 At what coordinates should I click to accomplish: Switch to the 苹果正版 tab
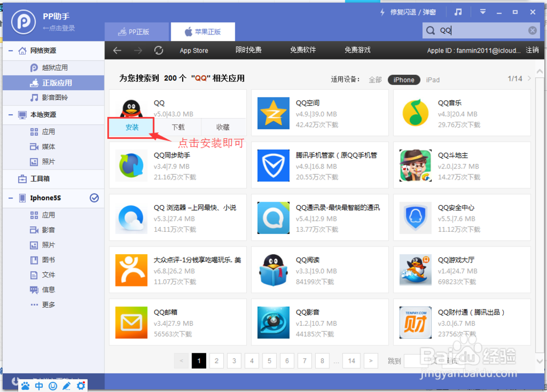(203, 32)
